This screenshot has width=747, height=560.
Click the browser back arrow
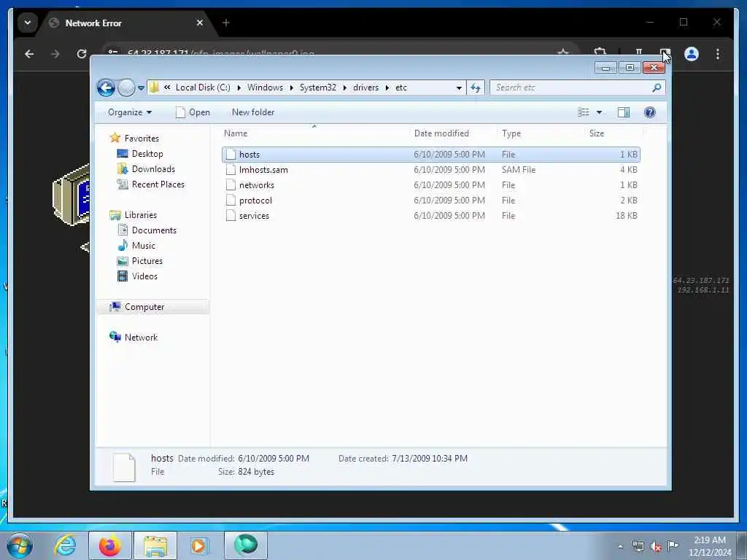click(x=29, y=54)
